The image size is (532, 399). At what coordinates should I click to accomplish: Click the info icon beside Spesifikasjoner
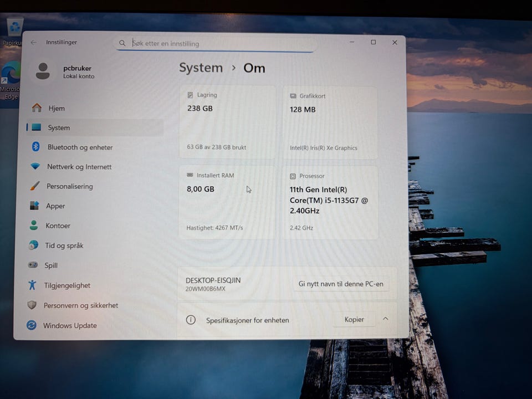coord(191,320)
